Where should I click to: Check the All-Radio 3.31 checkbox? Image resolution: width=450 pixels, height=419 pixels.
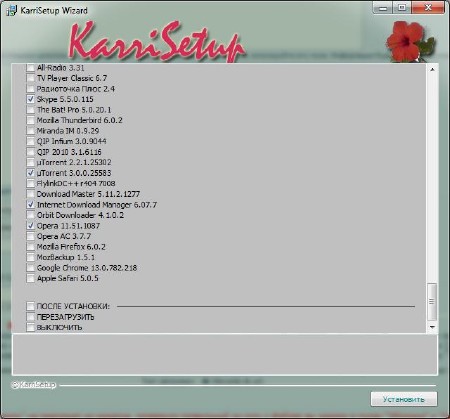pyautogui.click(x=30, y=68)
